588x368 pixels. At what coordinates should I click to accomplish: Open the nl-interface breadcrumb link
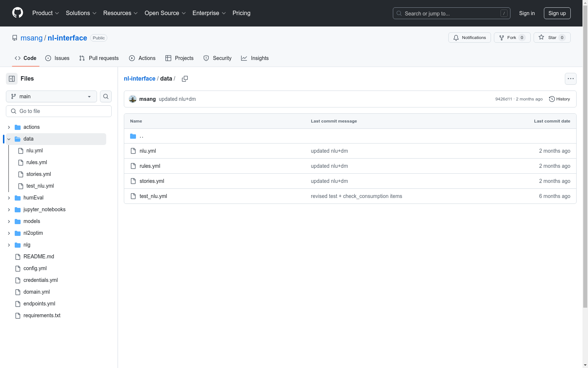tap(140, 79)
